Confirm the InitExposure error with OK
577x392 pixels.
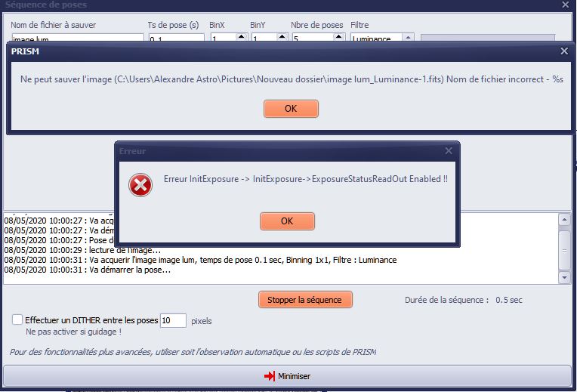[x=286, y=221]
